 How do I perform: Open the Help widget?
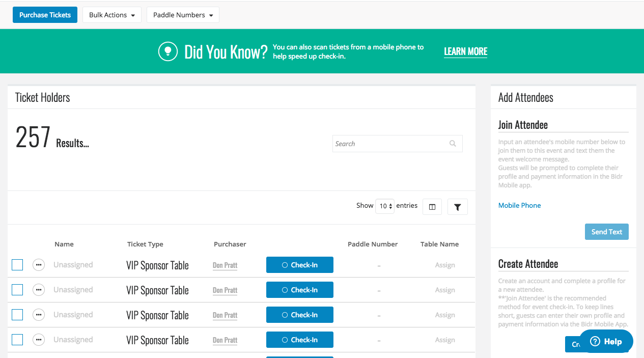coord(605,341)
